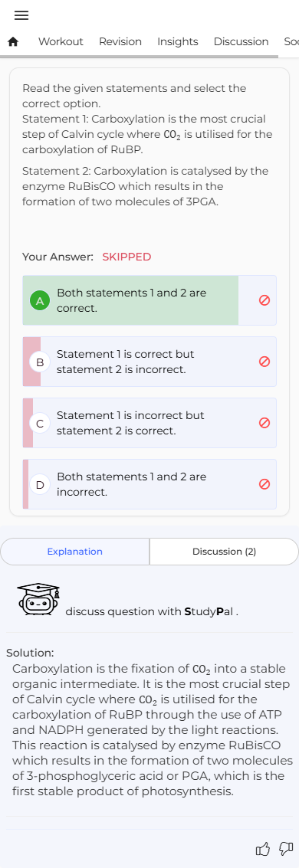
Task: Switch to the Workout tab
Action: 61,41
